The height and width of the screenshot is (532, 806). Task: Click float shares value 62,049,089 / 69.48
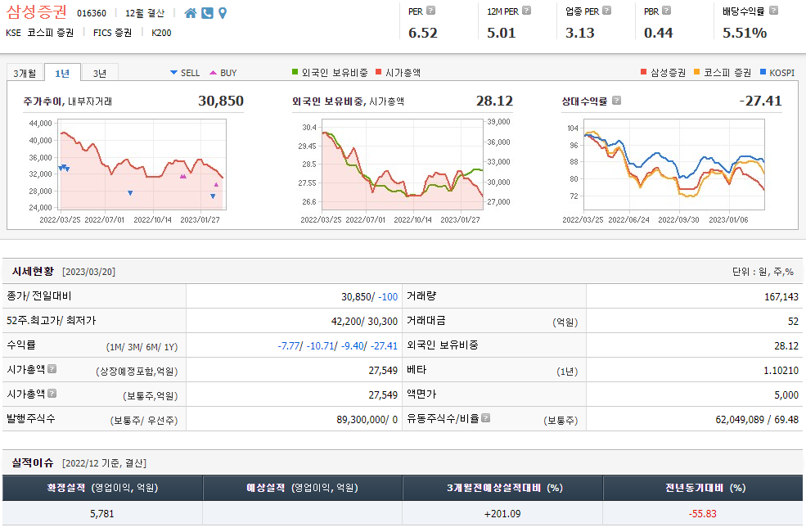tap(757, 419)
